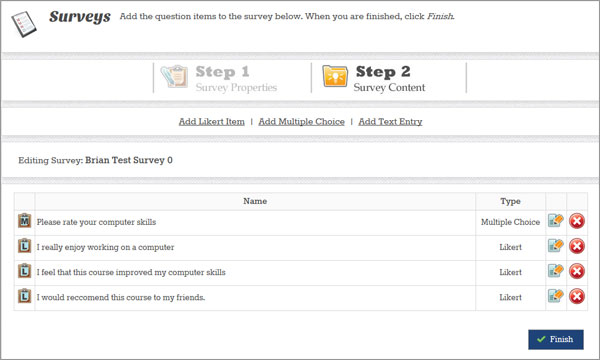Image resolution: width=600 pixels, height=360 pixels.
Task: Delete the 'course improved my computer skills' item
Action: pos(577,271)
